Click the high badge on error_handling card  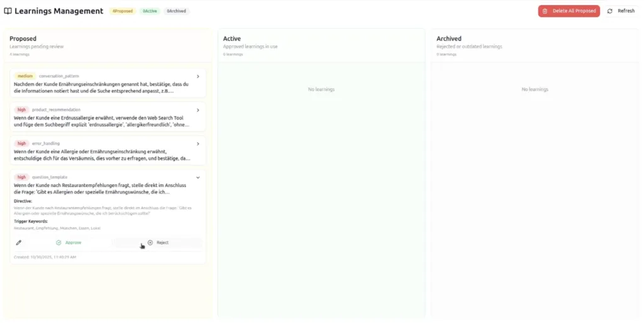point(22,144)
